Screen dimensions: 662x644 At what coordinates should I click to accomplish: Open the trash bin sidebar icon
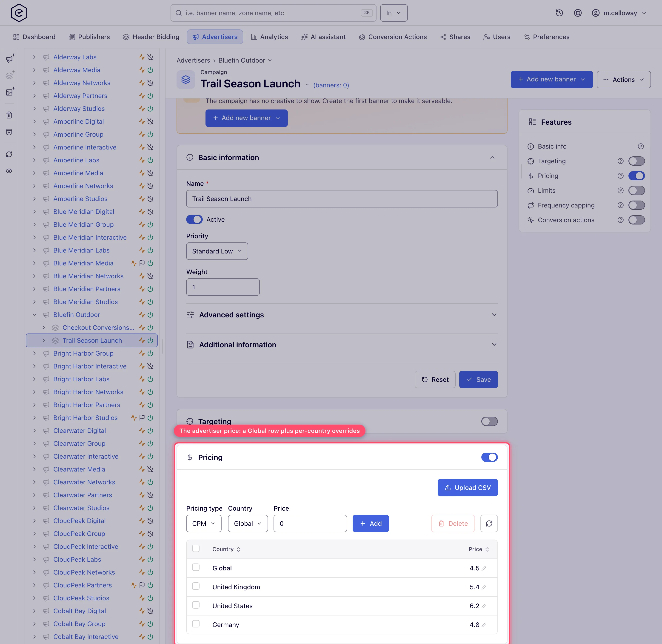pyautogui.click(x=9, y=115)
